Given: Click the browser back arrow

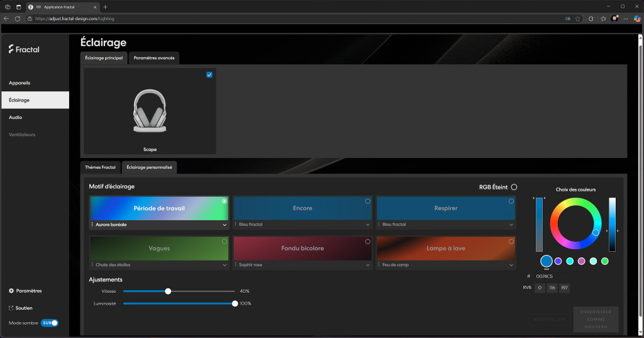Looking at the screenshot, I should [6, 19].
